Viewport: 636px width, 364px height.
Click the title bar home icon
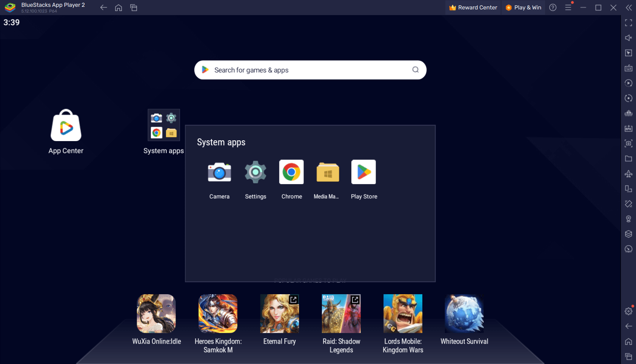click(119, 8)
